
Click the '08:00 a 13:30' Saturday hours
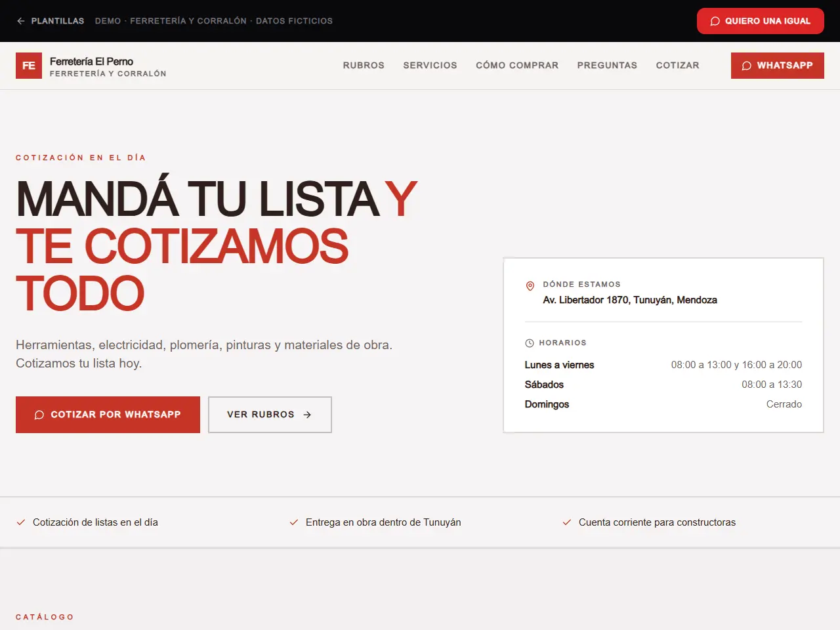(x=772, y=385)
